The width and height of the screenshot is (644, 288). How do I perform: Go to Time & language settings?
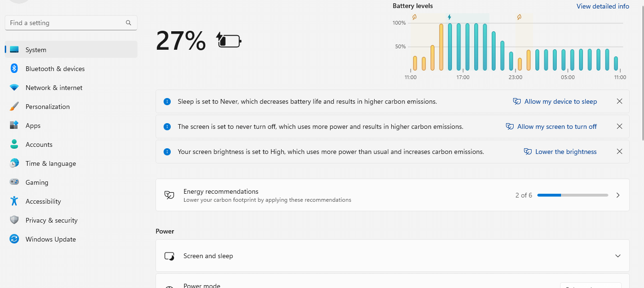pyautogui.click(x=50, y=163)
